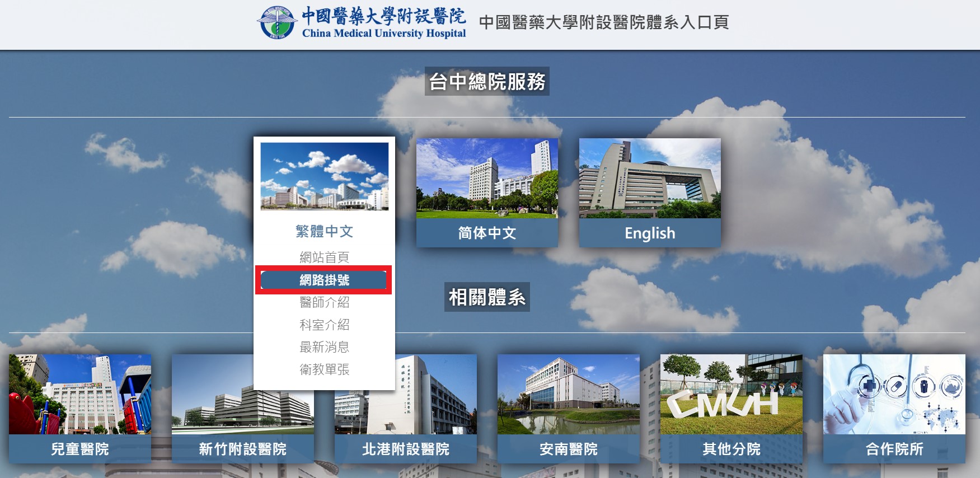The image size is (980, 478).
Task: Switch to the English site label
Action: (650, 233)
